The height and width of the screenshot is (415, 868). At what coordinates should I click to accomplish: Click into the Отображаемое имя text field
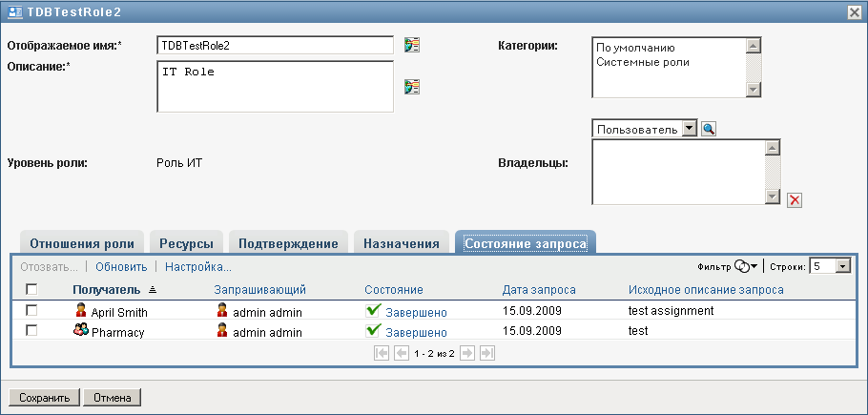point(275,45)
